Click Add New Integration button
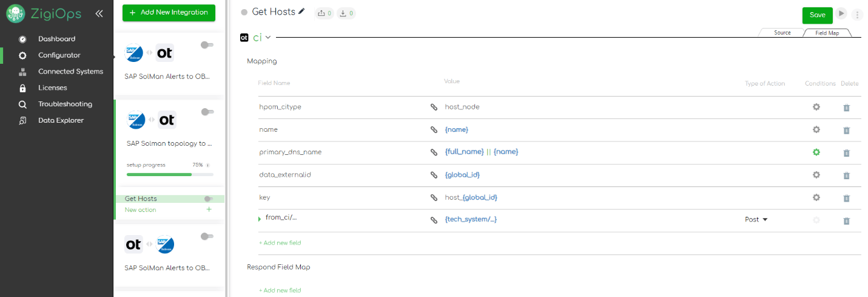The height and width of the screenshot is (297, 868). click(x=169, y=13)
